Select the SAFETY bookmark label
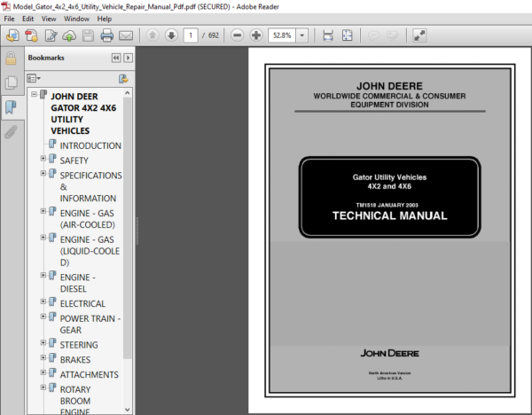Viewport: 532px width, 415px height. (74, 161)
